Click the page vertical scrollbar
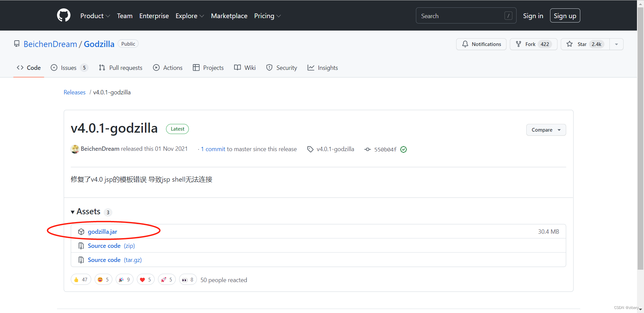 point(641,138)
